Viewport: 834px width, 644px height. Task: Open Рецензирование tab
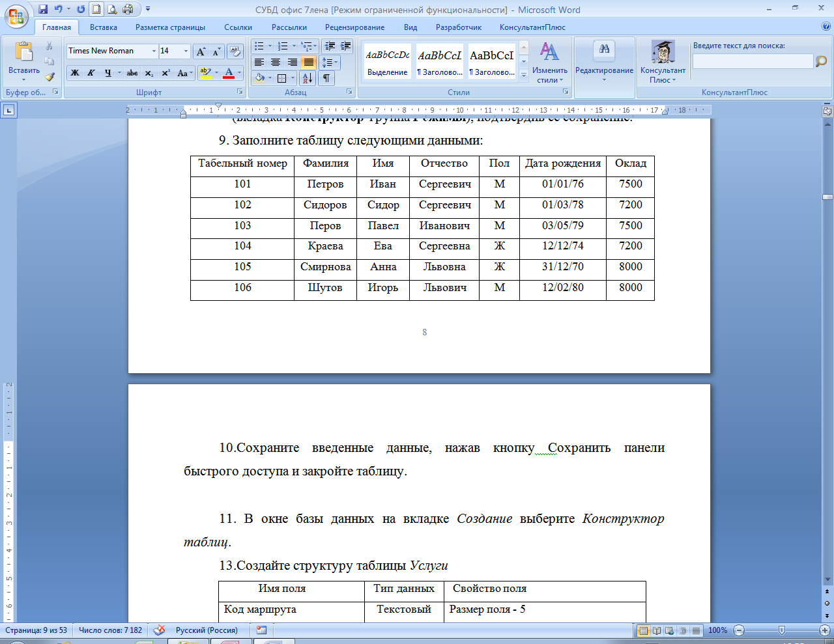[x=355, y=27]
